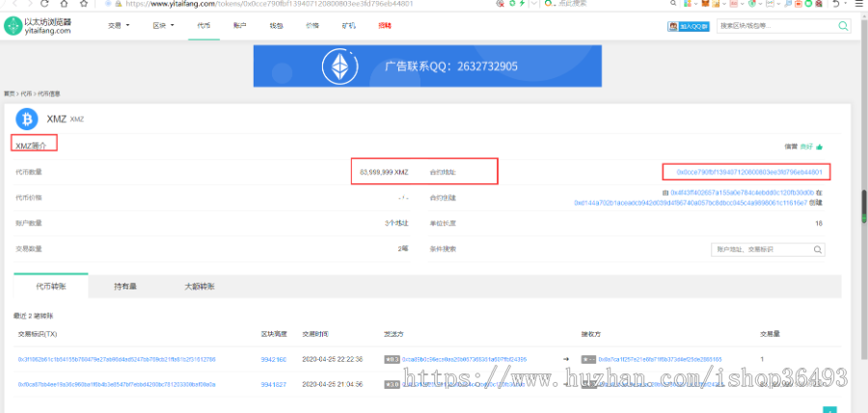Open dropdown arrow beside the undo icon
This screenshot has width=868, height=413.
pyautogui.click(x=845, y=3)
